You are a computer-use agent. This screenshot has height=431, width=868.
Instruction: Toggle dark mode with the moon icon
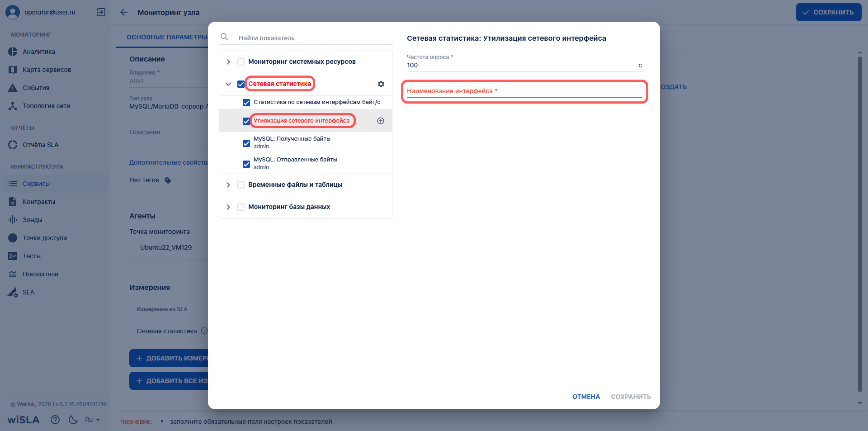point(73,420)
